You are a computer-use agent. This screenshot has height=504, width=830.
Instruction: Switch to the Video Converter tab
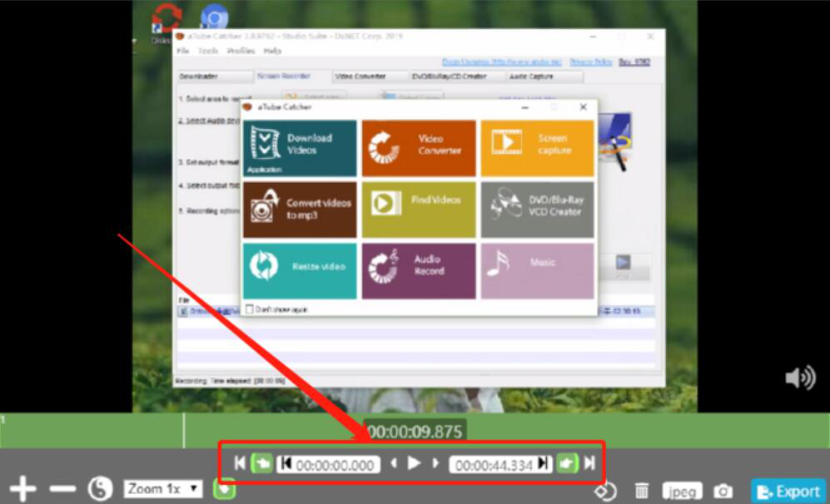pos(370,77)
